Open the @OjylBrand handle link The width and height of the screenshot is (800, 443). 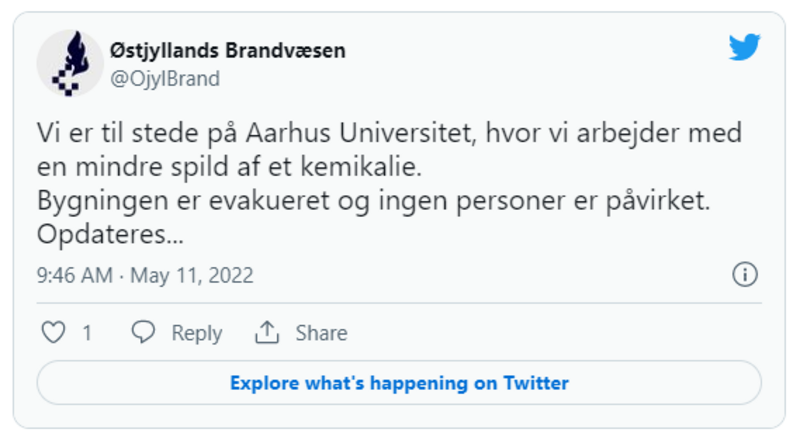[x=165, y=79]
